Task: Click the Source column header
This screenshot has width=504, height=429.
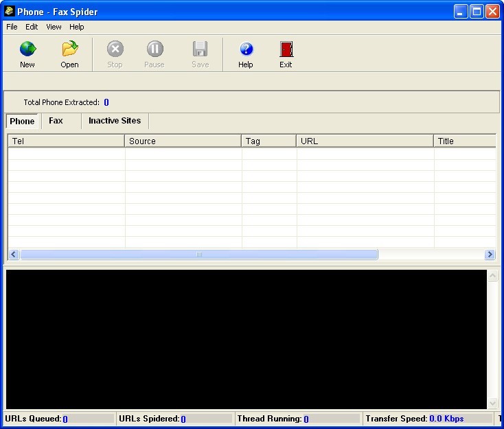Action: tap(183, 141)
